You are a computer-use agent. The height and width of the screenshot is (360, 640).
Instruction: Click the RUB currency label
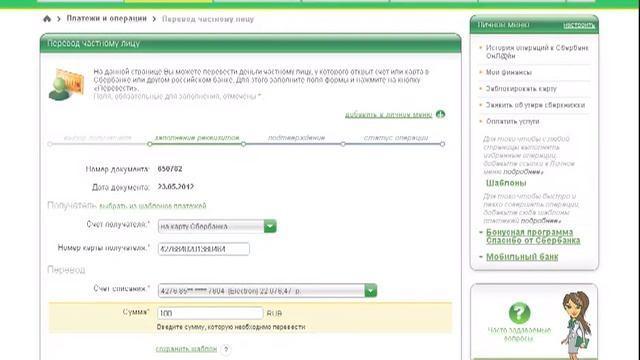(274, 313)
